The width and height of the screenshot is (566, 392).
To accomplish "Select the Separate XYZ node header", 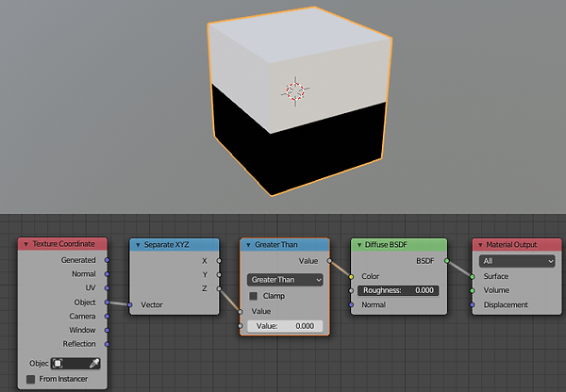I will [174, 245].
